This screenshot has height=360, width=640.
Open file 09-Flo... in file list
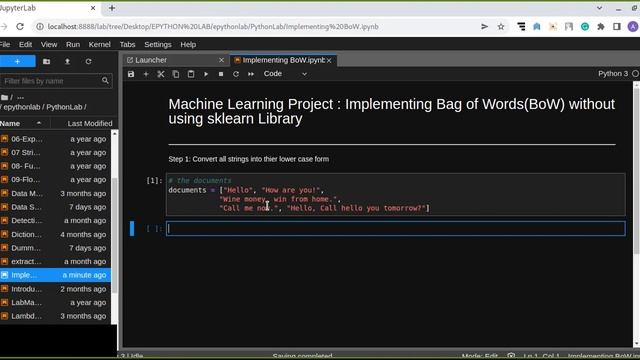[x=56, y=180]
